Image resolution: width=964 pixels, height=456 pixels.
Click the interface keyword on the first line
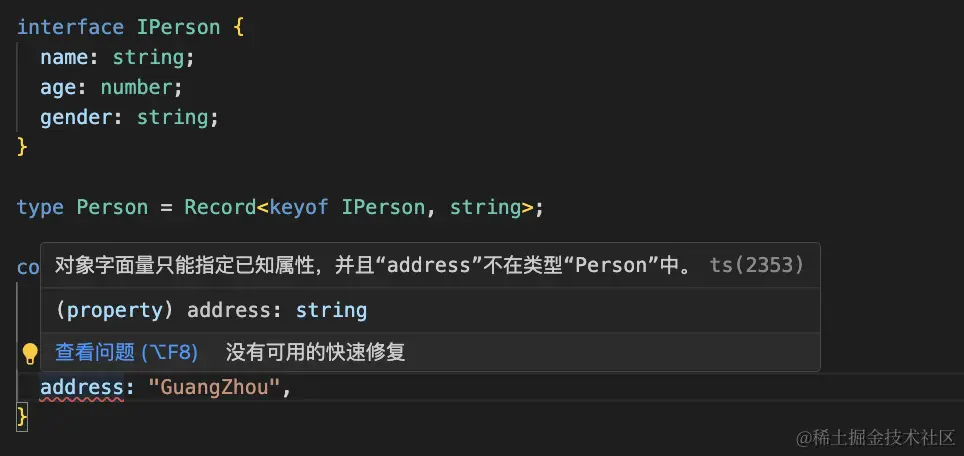(70, 27)
